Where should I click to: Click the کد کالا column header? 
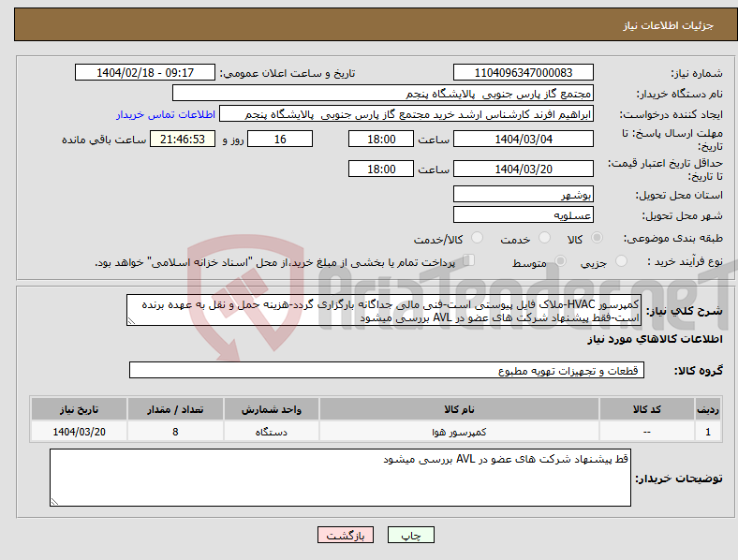[x=647, y=409]
